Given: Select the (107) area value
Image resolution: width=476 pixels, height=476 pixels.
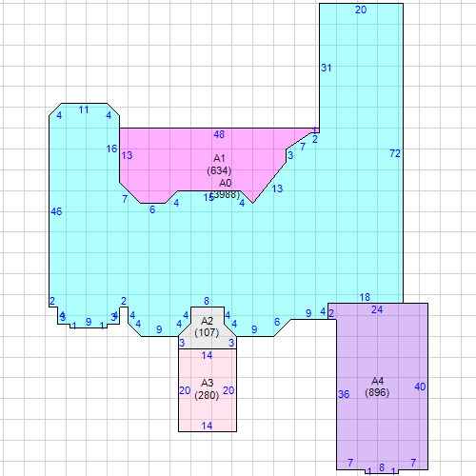Looking at the screenshot, I should click(x=207, y=332).
